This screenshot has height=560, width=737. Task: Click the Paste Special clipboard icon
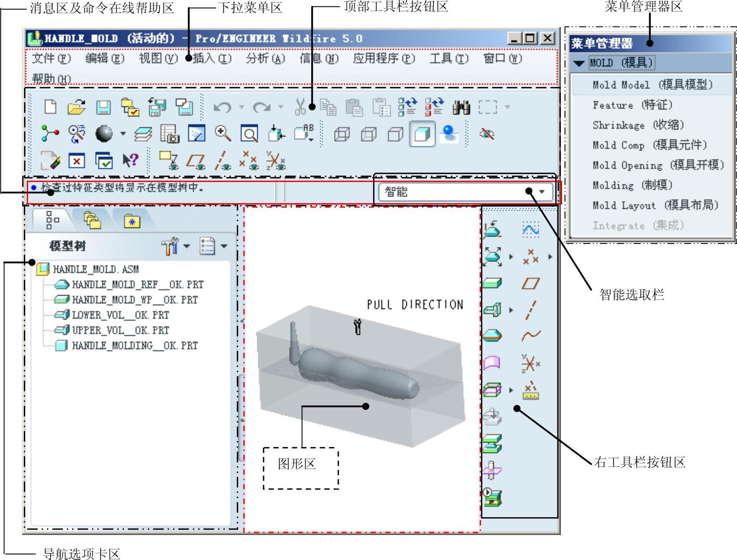(381, 107)
